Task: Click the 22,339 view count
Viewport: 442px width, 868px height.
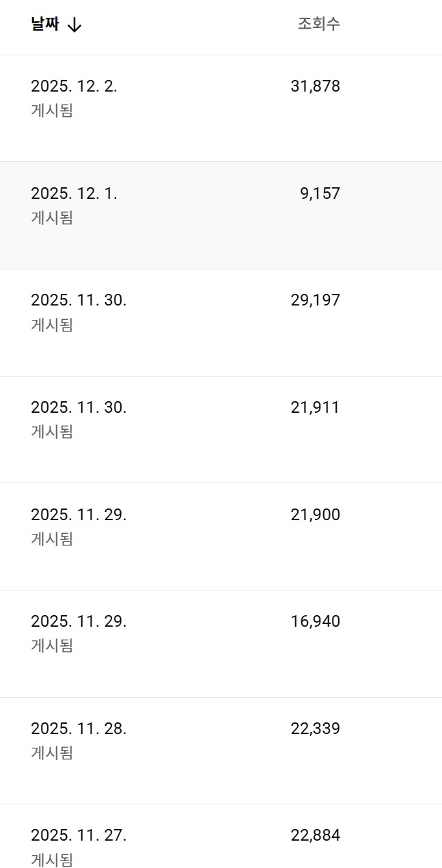Action: click(315, 729)
